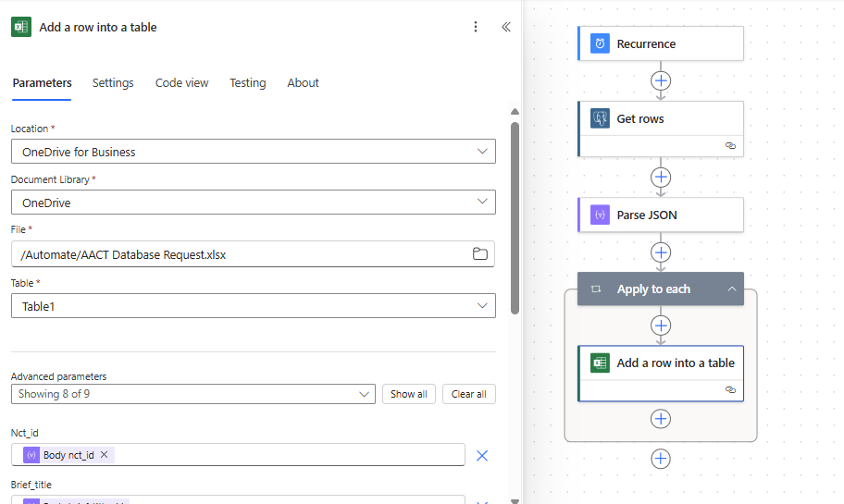Open Advanced parameters Showing 8 of 9 dropdown
Viewport: 844px width, 504px height.
coord(193,394)
